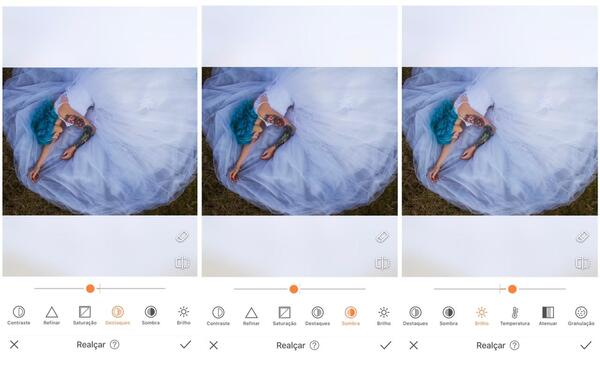
Task: Select Refinar triangle tool in left screenshot
Action: click(x=52, y=315)
